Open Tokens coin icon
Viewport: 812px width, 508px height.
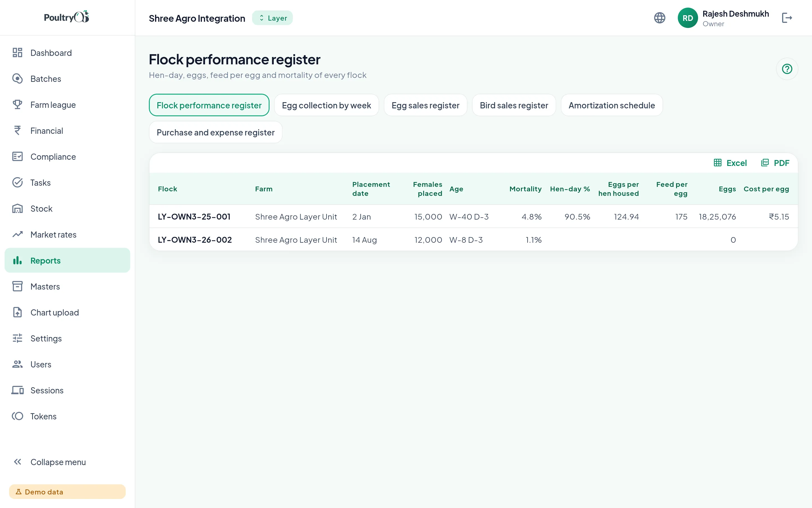(17, 416)
